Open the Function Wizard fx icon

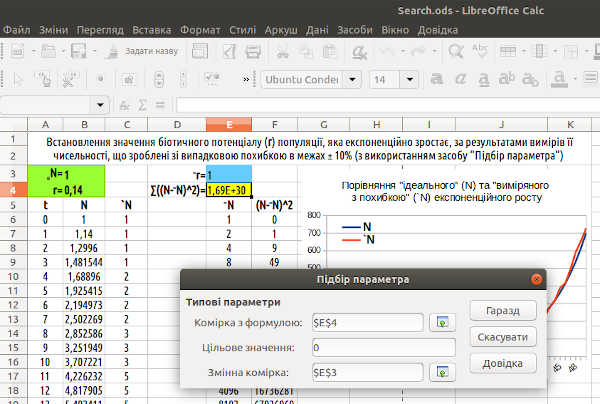pos(124,105)
